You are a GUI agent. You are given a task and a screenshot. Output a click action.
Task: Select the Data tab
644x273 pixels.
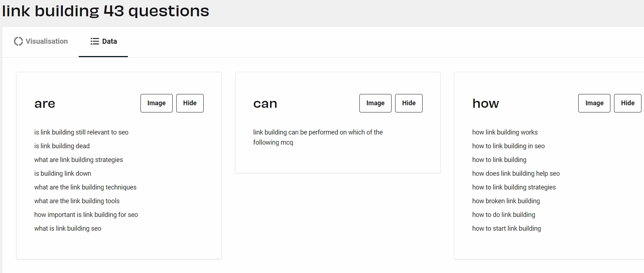104,42
